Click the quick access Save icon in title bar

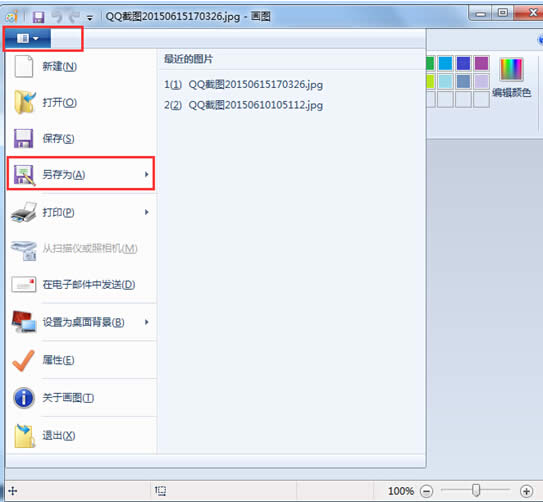tap(38, 17)
